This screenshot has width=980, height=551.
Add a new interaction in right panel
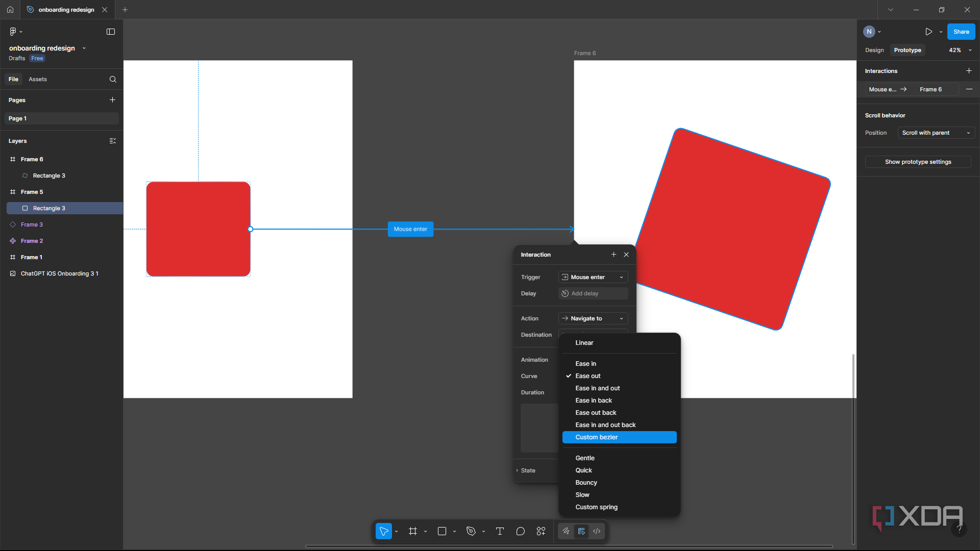coord(969,71)
